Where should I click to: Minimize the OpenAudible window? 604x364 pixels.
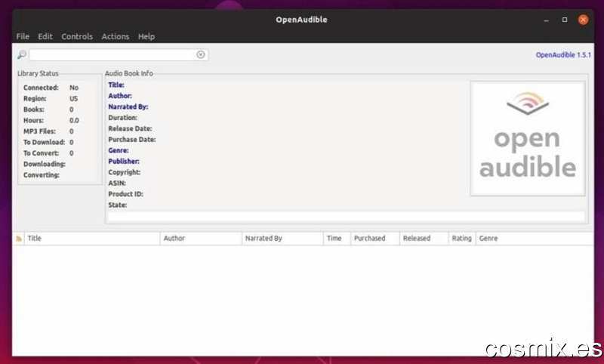click(546, 20)
